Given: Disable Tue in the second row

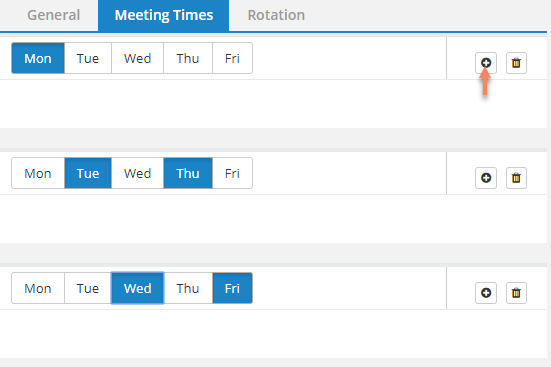Looking at the screenshot, I should coord(88,173).
